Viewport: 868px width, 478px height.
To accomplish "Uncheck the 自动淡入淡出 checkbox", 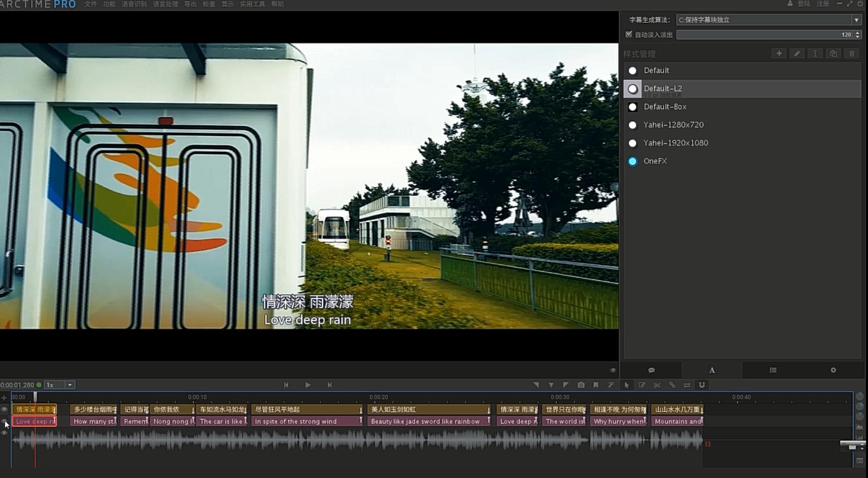I will click(628, 34).
